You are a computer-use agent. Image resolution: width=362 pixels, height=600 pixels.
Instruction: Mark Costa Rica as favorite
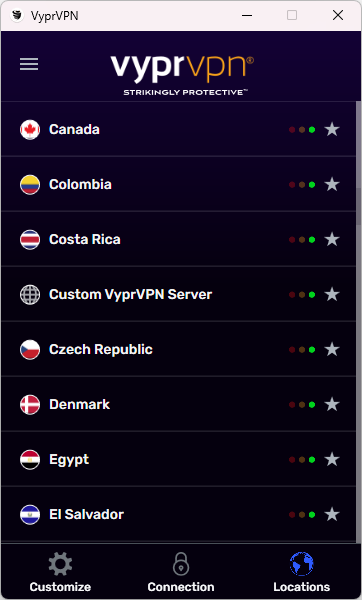332,240
